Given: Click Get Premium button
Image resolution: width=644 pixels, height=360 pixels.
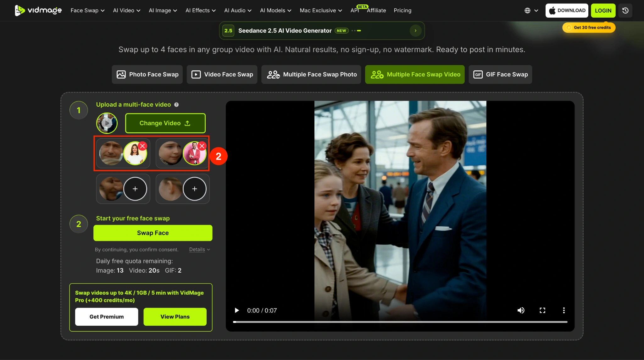Looking at the screenshot, I should [107, 317].
